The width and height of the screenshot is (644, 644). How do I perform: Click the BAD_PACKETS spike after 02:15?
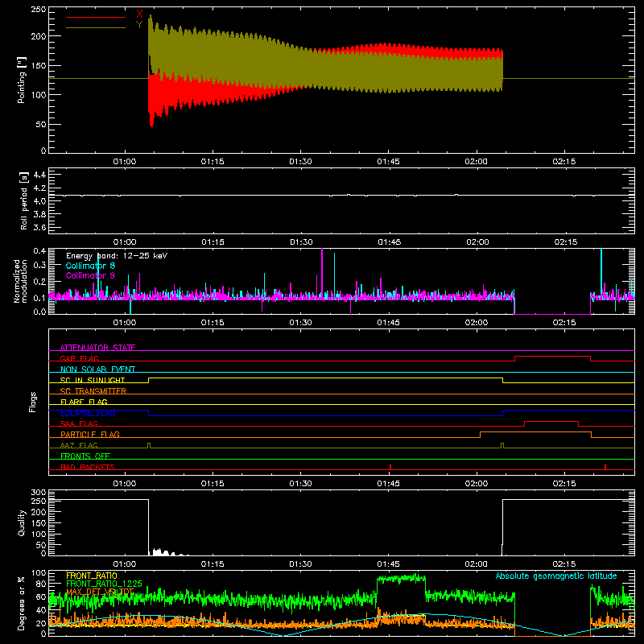(x=605, y=467)
